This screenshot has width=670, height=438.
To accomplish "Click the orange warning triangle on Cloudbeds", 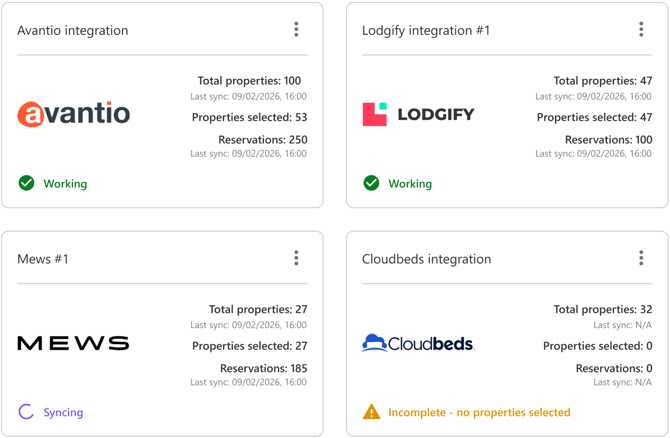I will (371, 412).
